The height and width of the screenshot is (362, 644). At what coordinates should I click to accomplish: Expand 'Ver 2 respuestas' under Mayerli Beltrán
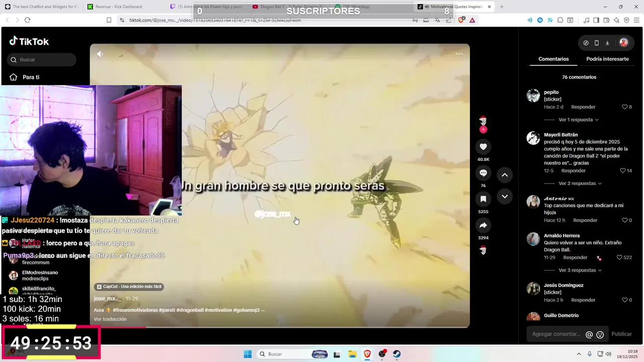coord(580,184)
